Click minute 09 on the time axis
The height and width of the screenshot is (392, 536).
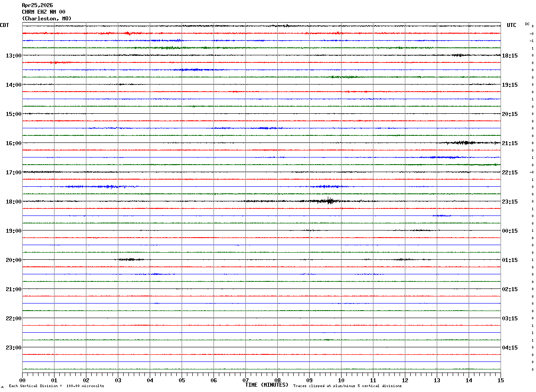(x=309, y=380)
